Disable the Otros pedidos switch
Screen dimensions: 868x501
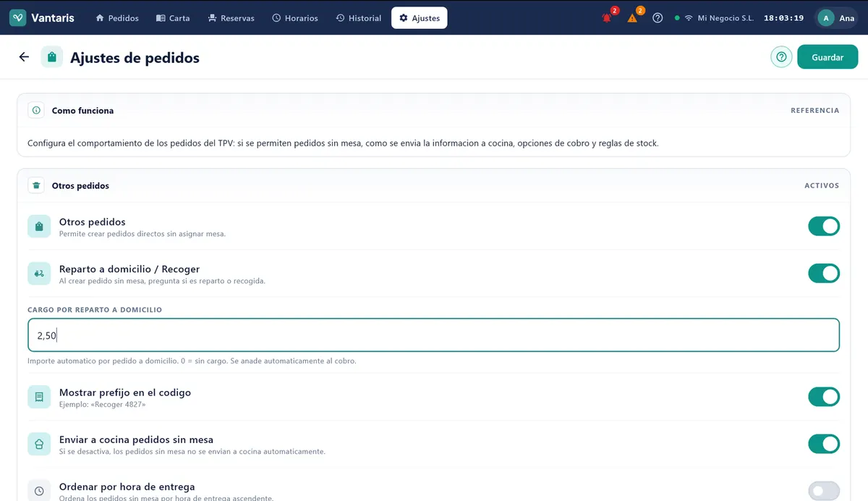click(824, 227)
